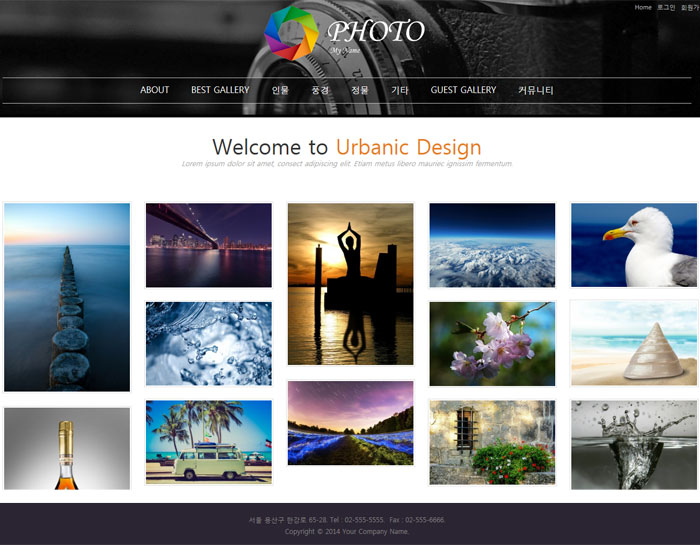Open the night bridge city photo
Screen dimensions: 700x545
point(209,245)
